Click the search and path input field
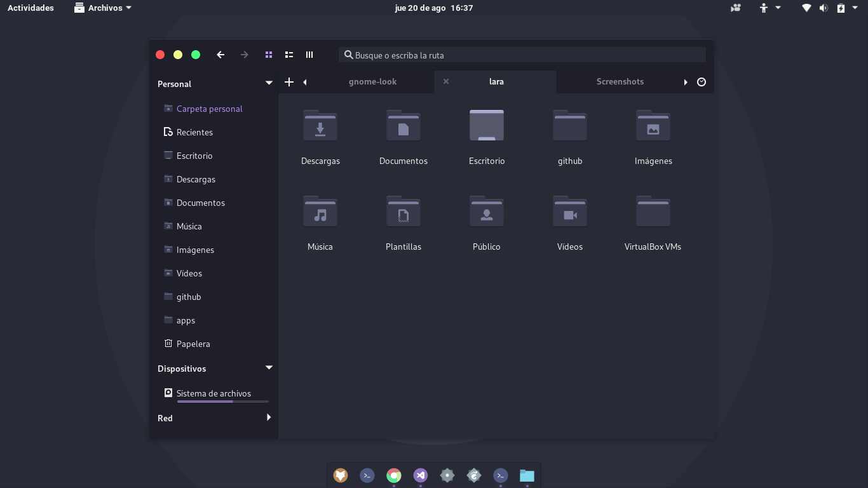The image size is (868, 488). click(521, 55)
